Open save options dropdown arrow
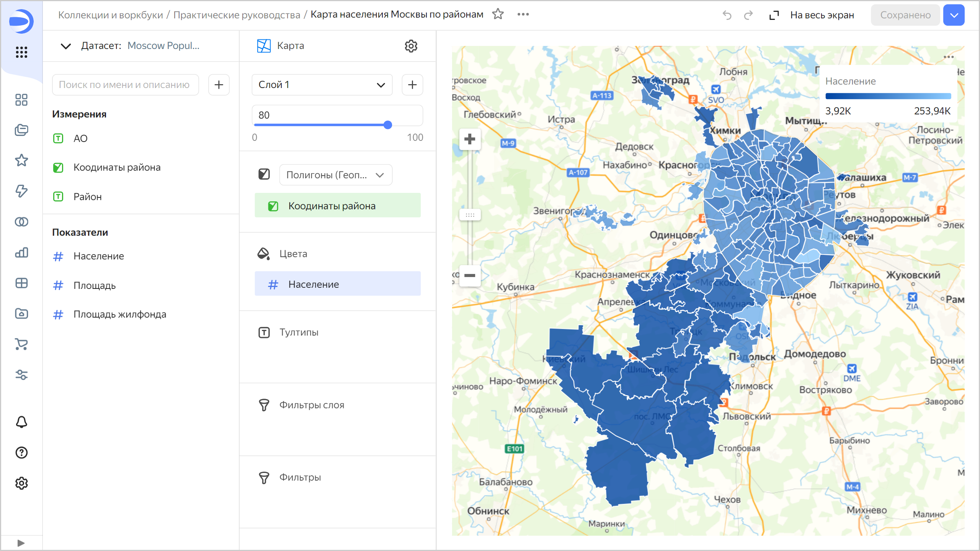This screenshot has height=551, width=980. (954, 15)
